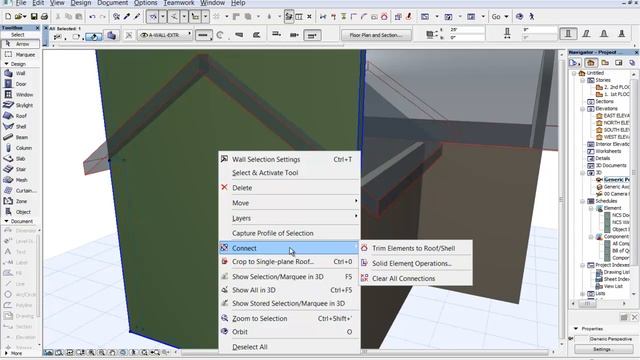Click Floor Plan and Section button
Image resolution: width=640 pixels, height=360 pixels.
tap(376, 35)
